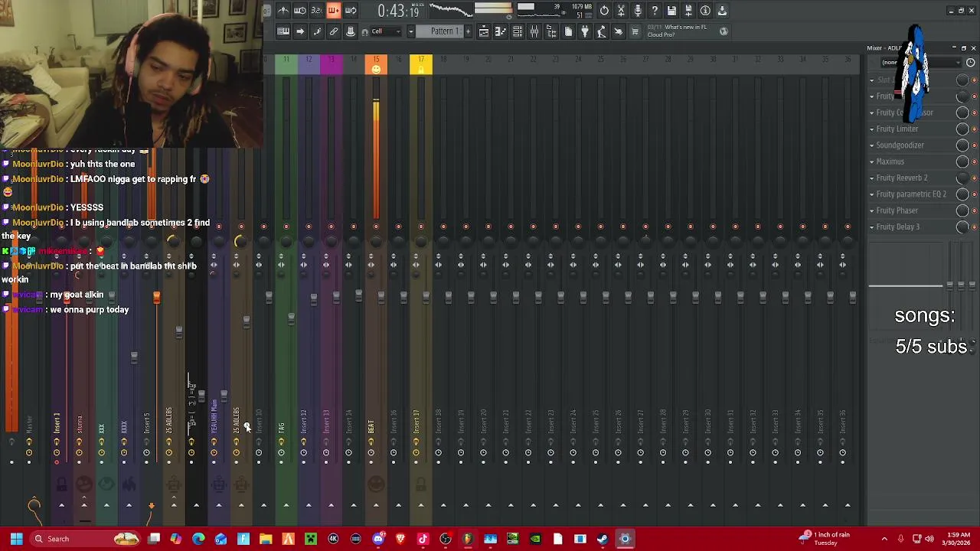Image resolution: width=980 pixels, height=551 pixels.
Task: Click the download/export icon in top toolbar
Action: 722,11
